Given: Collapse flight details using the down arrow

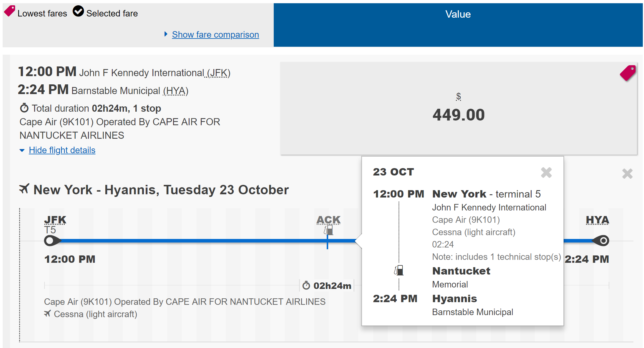Looking at the screenshot, I should tap(22, 150).
